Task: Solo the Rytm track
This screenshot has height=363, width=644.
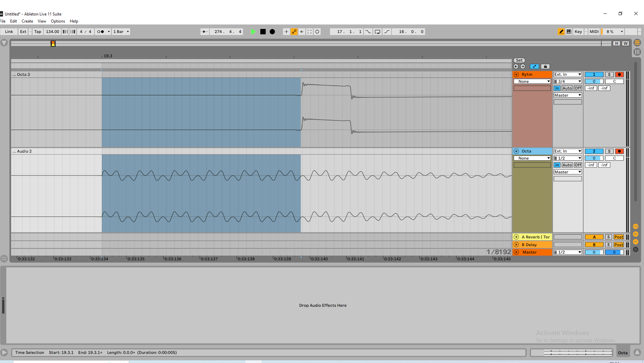Action: click(x=609, y=74)
